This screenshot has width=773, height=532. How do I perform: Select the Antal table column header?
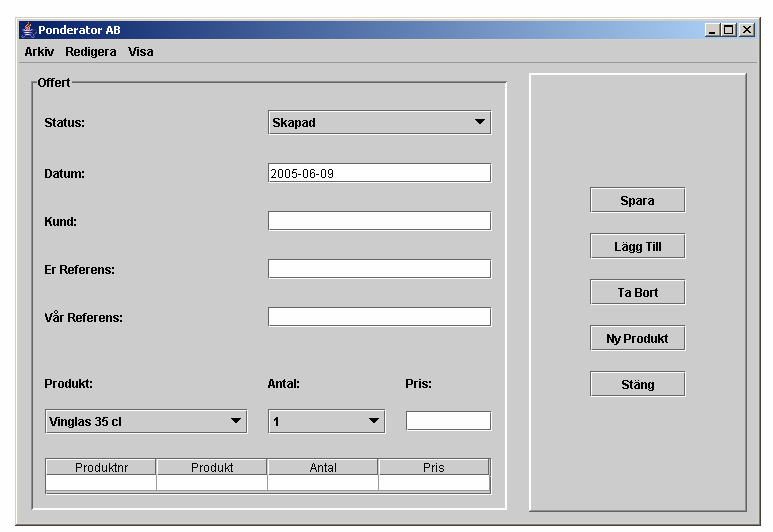[323, 467]
